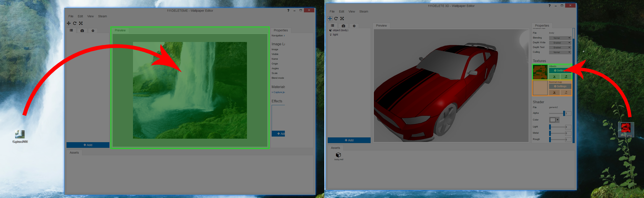Switch to the Preview tab in the 3D window
This screenshot has height=198, width=644.
pyautogui.click(x=381, y=26)
